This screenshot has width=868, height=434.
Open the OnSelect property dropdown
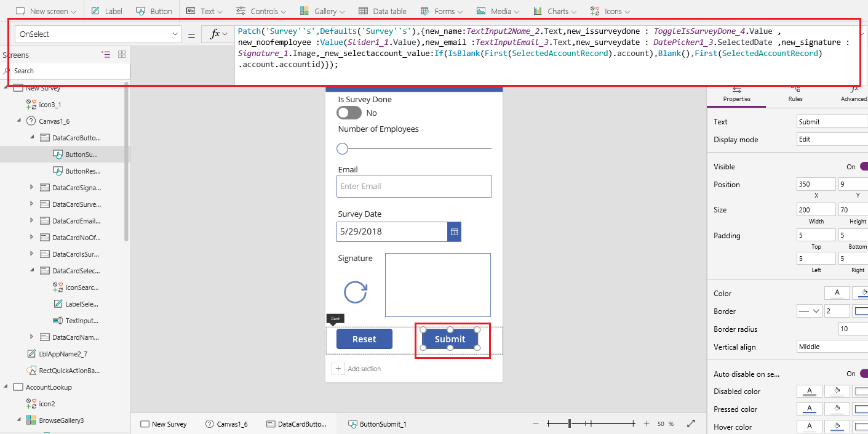pyautogui.click(x=175, y=33)
